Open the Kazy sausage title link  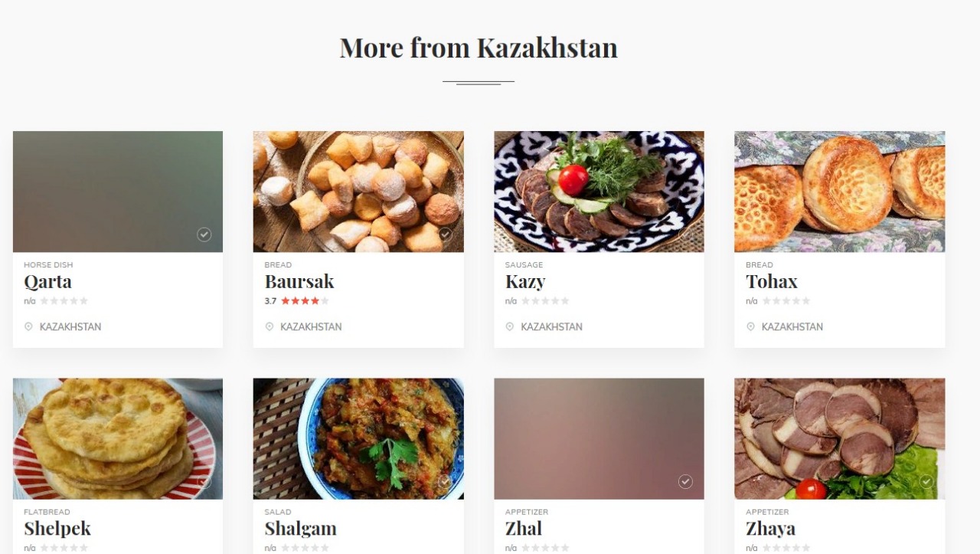click(525, 282)
